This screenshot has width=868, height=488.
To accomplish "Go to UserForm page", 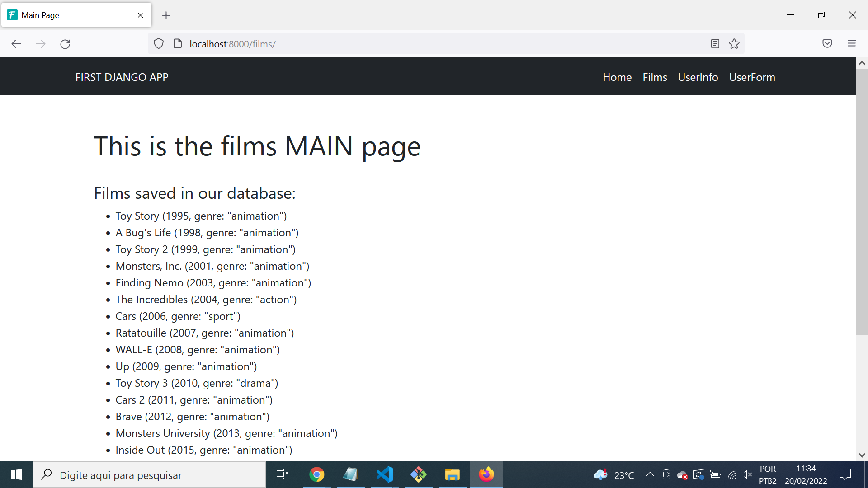I will point(752,77).
